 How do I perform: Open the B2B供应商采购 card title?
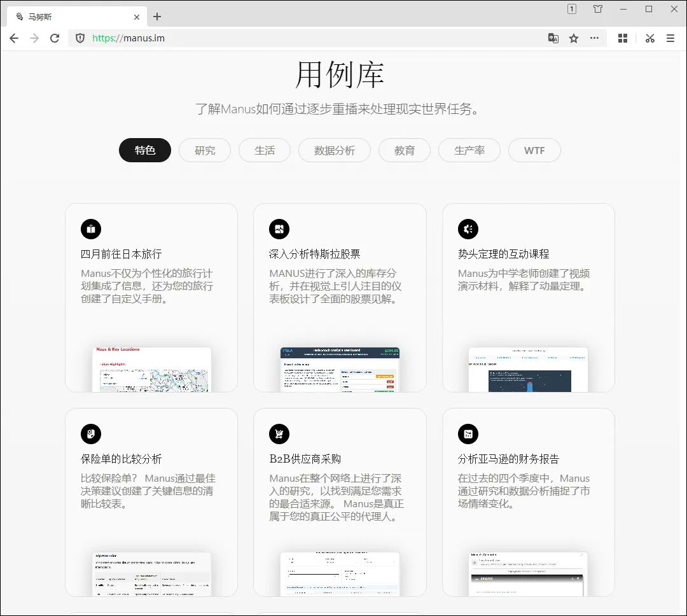coord(305,459)
